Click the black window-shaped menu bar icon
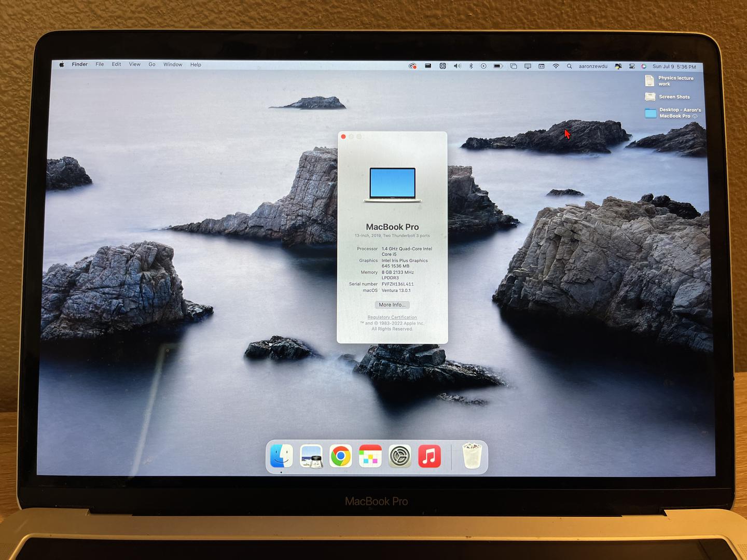 coord(428,66)
